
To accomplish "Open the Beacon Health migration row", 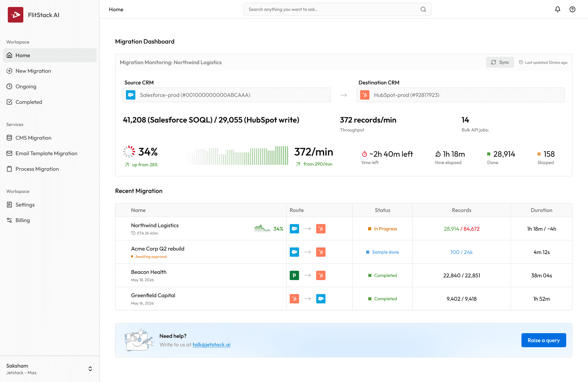I will [343, 275].
